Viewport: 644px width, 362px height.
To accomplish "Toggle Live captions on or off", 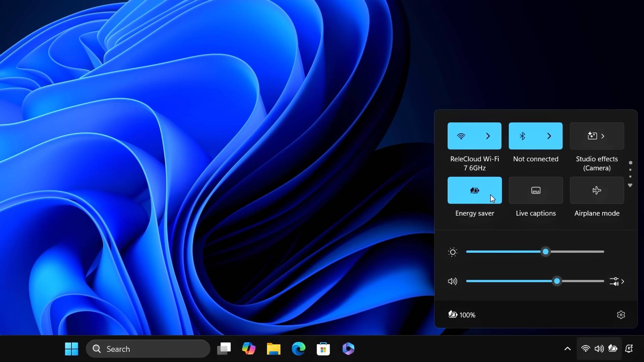I will coord(536,190).
